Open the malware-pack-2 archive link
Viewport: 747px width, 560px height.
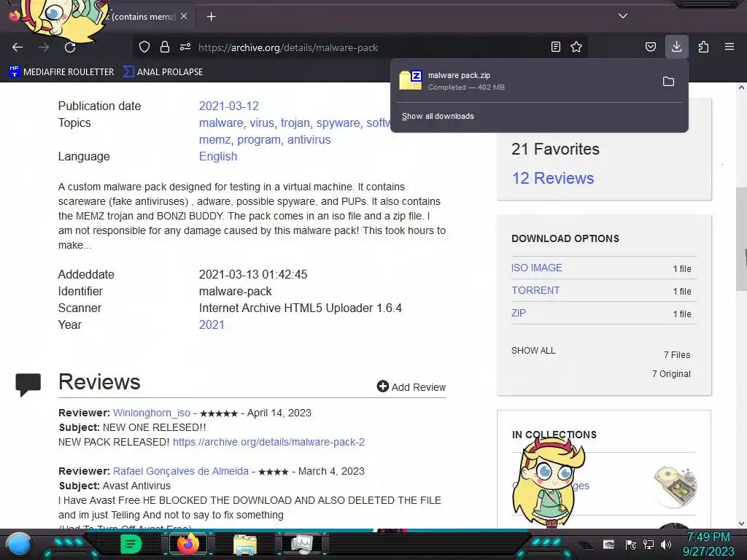[268, 442]
